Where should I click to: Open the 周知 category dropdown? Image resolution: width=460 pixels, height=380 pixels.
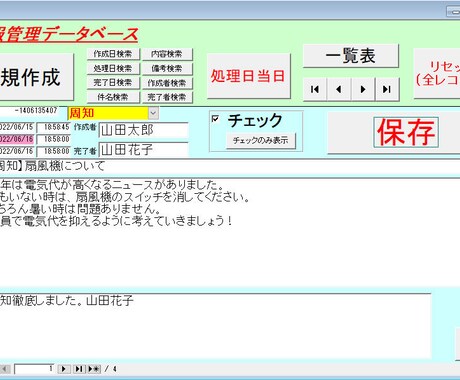tap(153, 113)
